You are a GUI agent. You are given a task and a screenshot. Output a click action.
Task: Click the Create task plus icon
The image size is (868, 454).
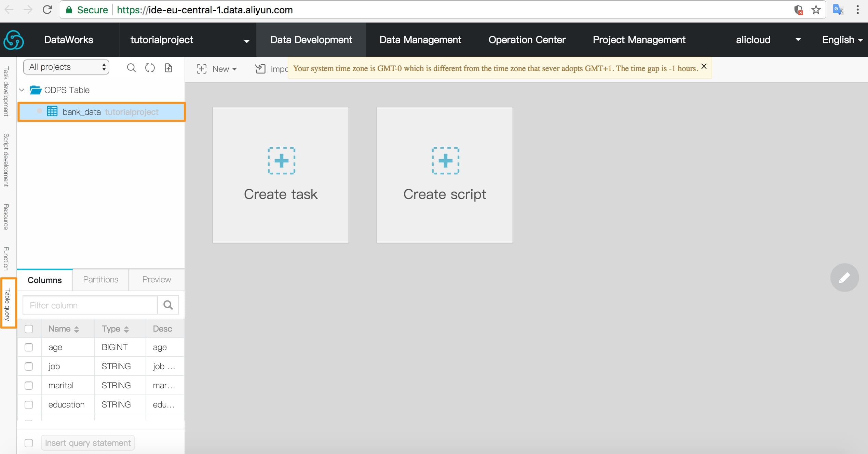click(281, 161)
